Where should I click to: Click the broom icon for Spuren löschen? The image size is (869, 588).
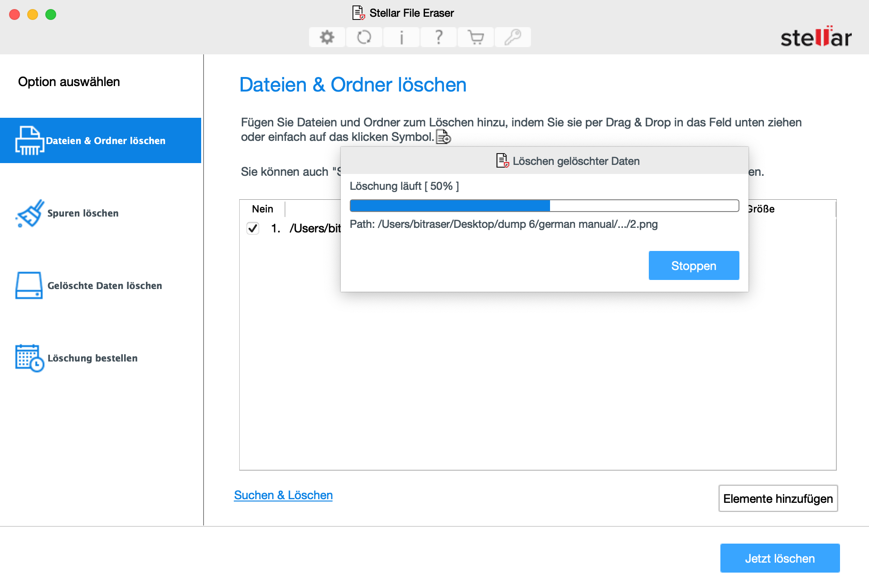[29, 213]
